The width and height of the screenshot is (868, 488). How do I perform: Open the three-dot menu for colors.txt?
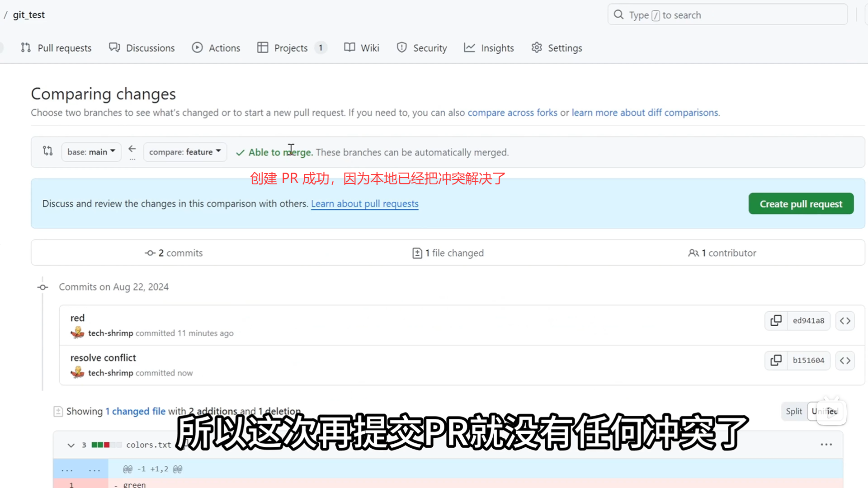point(826,445)
